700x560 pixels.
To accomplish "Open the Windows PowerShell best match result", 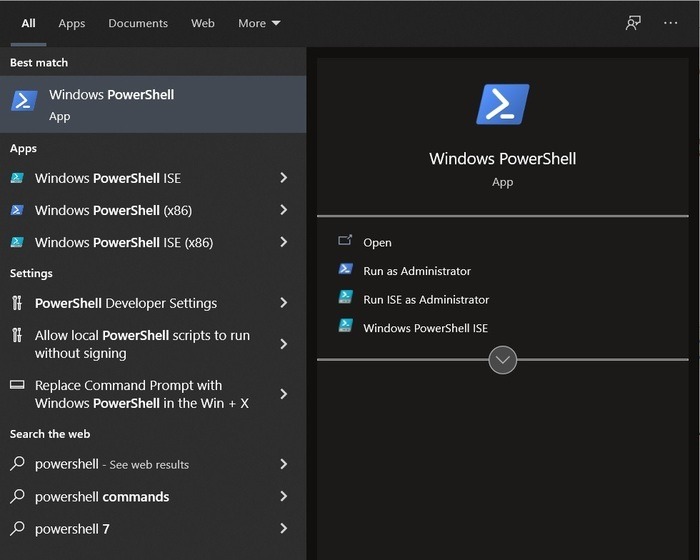I will [x=153, y=104].
